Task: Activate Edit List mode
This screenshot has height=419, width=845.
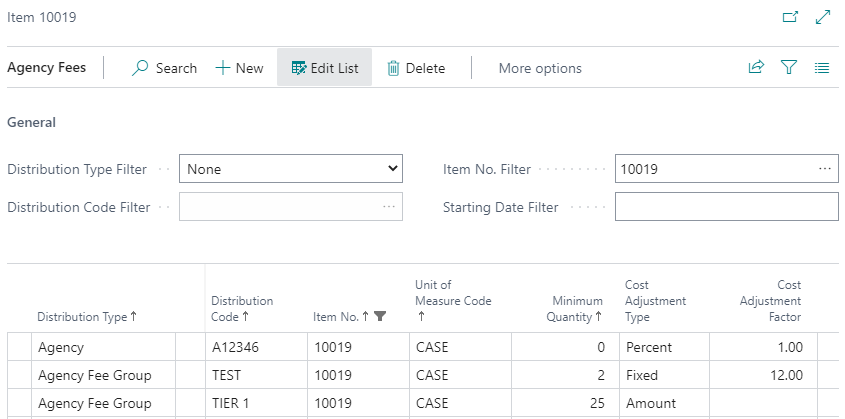Action: pyautogui.click(x=324, y=68)
